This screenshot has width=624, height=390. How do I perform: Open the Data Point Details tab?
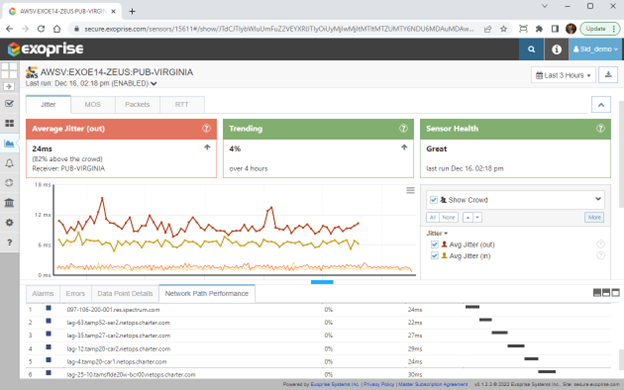(x=125, y=293)
